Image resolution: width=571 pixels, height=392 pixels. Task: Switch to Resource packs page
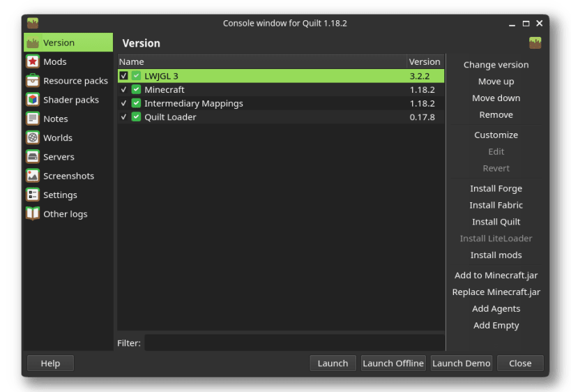[68, 80]
